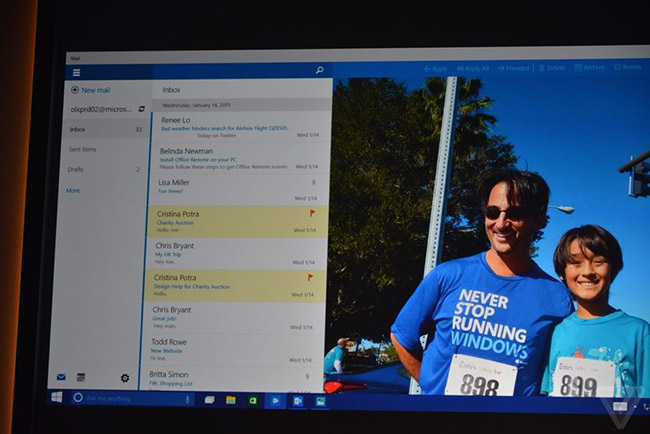Screen dimensions: 650x434
Task: Archive the open message
Action: point(590,69)
